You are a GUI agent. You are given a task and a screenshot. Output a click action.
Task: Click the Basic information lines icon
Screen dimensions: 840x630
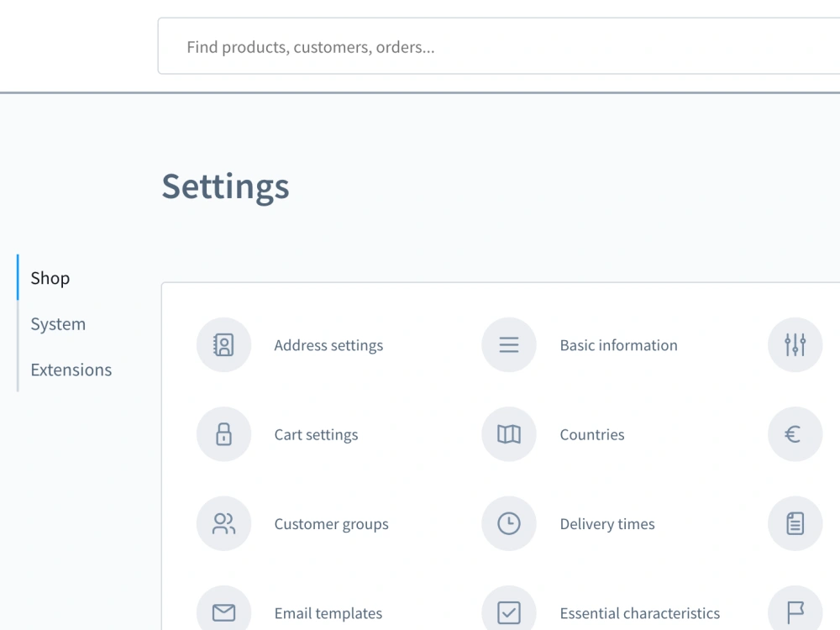pos(509,345)
